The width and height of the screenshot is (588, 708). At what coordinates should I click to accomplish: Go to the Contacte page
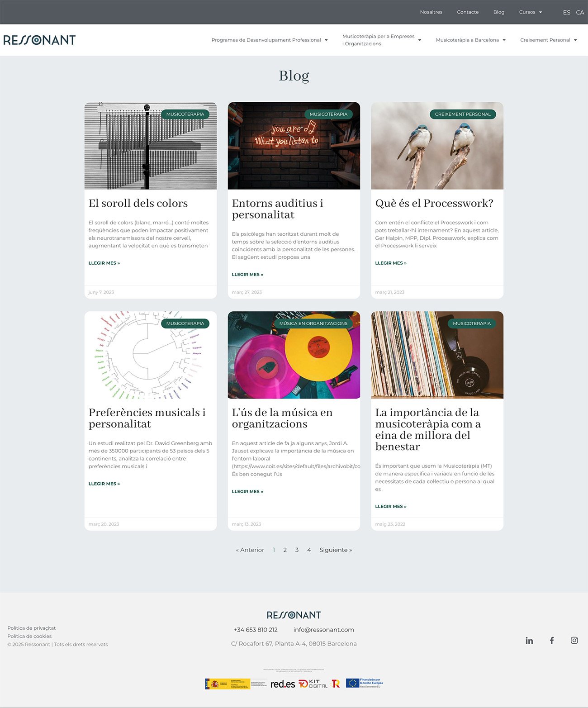tap(468, 12)
